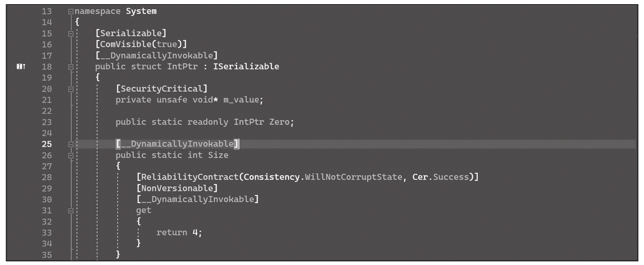Collapse the IntPtr struct on line 18

click(x=70, y=67)
